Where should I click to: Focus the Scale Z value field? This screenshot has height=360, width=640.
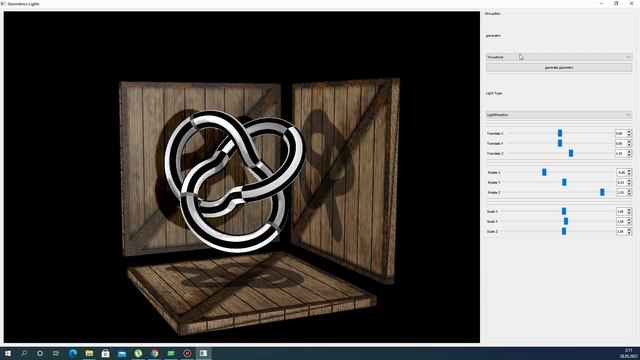tap(621, 231)
